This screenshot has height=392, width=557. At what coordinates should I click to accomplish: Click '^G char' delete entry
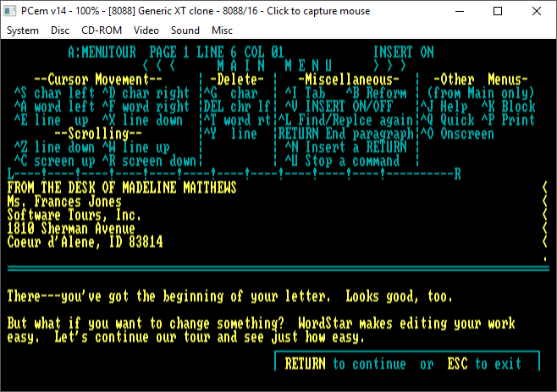(x=231, y=93)
